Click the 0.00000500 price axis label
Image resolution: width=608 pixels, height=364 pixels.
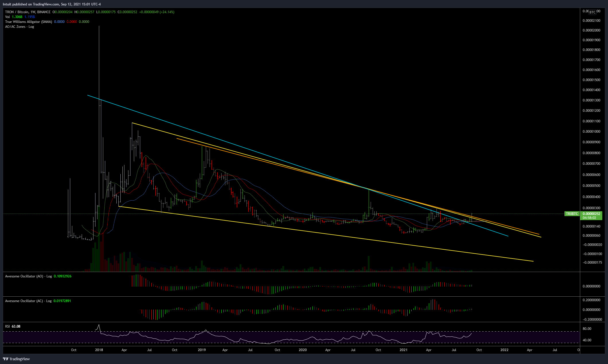click(592, 186)
